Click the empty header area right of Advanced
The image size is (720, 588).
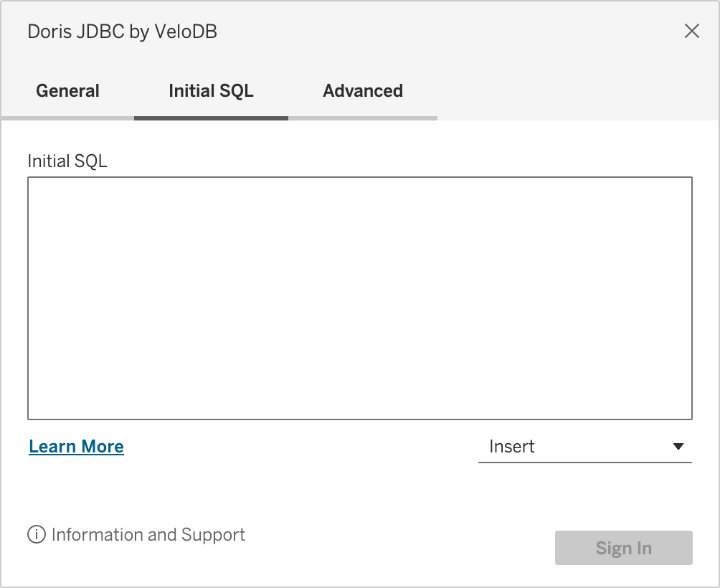574,91
